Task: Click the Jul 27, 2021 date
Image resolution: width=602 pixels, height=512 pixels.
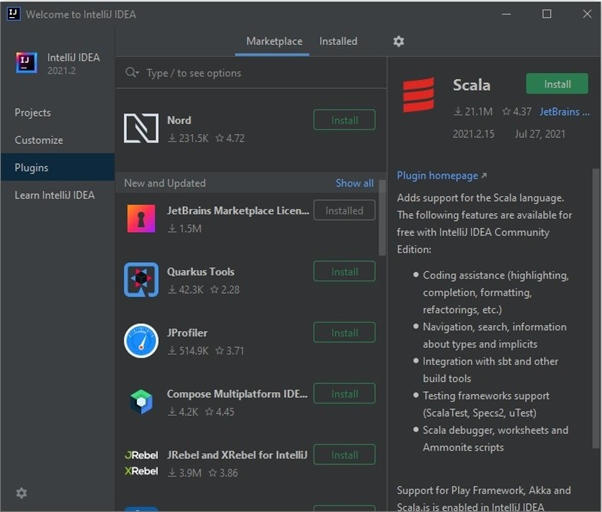Action: (x=540, y=134)
